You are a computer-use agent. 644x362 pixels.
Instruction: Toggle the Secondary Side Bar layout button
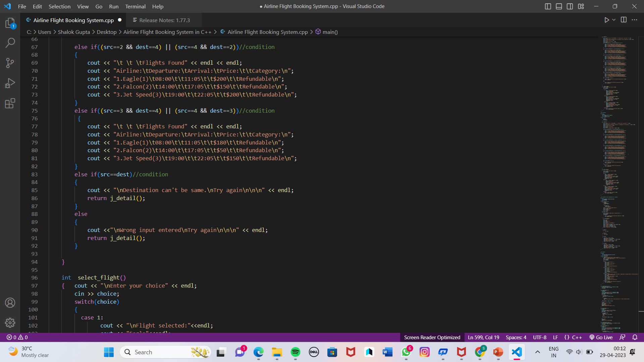point(570,6)
